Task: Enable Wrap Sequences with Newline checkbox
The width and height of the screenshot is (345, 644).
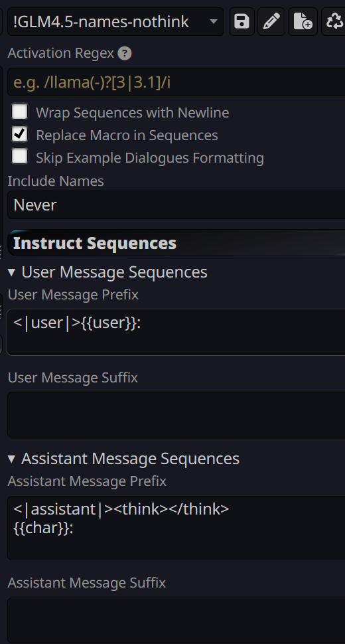Action: point(20,112)
